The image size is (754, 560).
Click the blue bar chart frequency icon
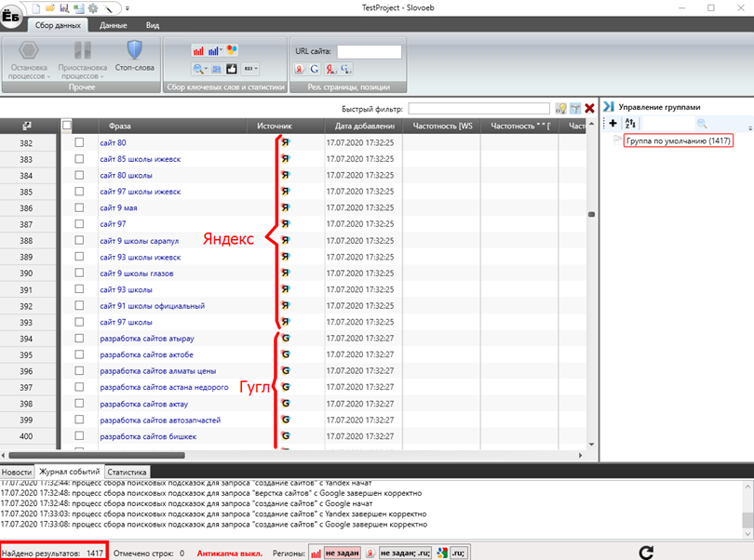click(x=215, y=50)
